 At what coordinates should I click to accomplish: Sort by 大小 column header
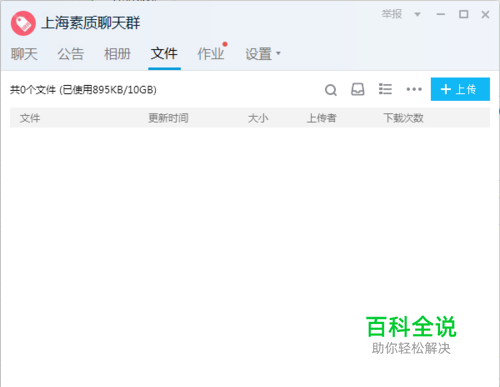point(258,118)
